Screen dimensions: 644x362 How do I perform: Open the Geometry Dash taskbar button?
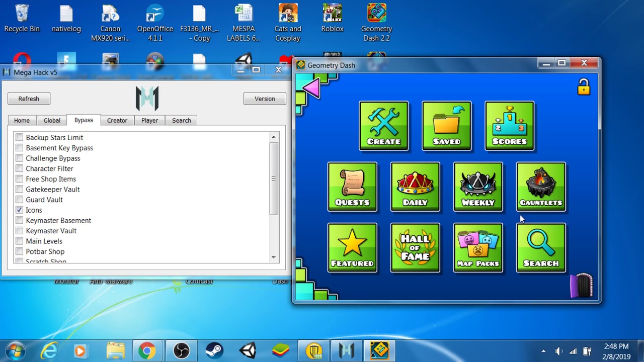pyautogui.click(x=380, y=350)
